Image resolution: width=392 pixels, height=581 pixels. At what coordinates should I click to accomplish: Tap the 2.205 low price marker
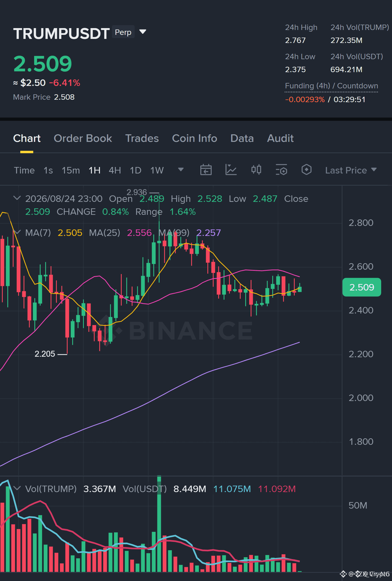click(45, 354)
